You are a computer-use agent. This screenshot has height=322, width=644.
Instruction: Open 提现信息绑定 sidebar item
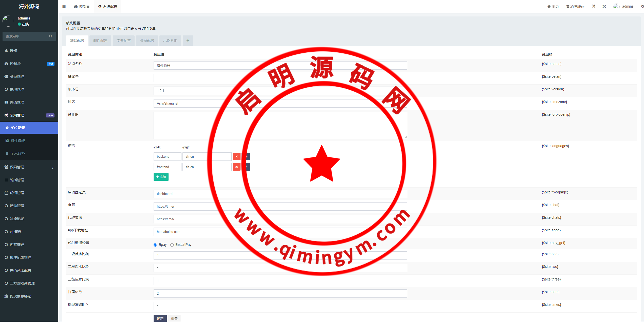[20, 296]
